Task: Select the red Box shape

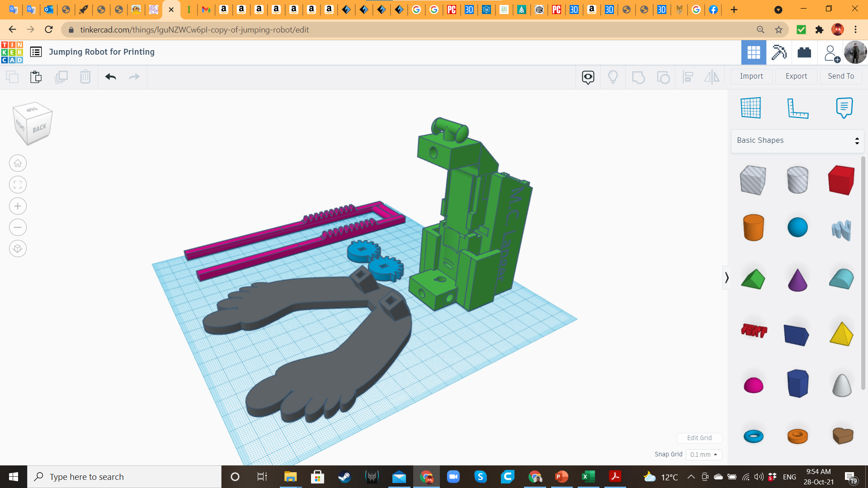Action: (x=841, y=180)
